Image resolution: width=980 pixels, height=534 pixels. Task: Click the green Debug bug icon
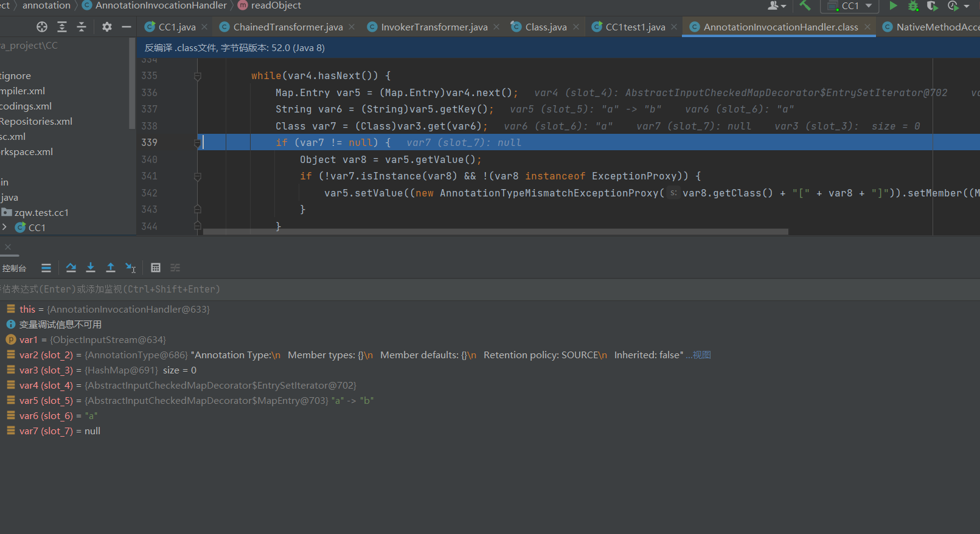pos(913,6)
